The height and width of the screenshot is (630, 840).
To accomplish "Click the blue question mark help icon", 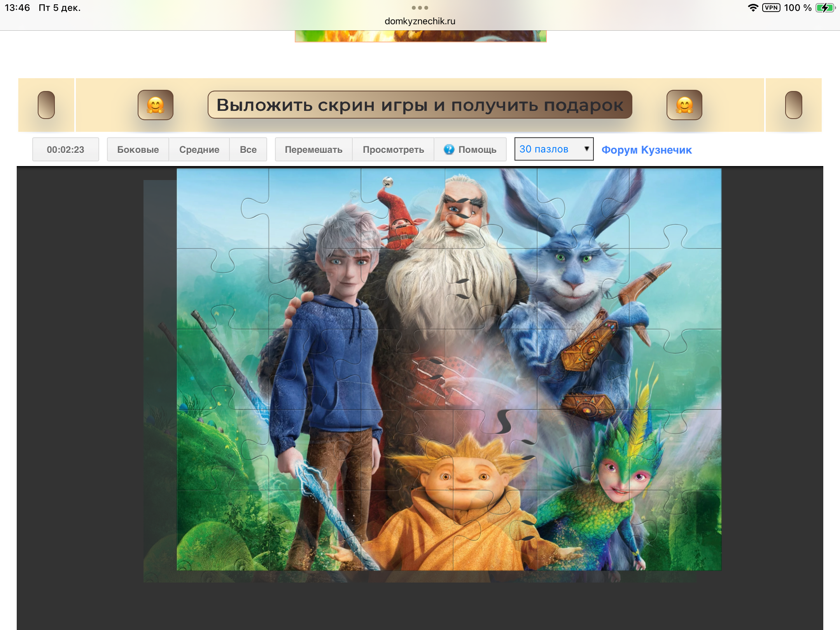I will [x=449, y=149].
